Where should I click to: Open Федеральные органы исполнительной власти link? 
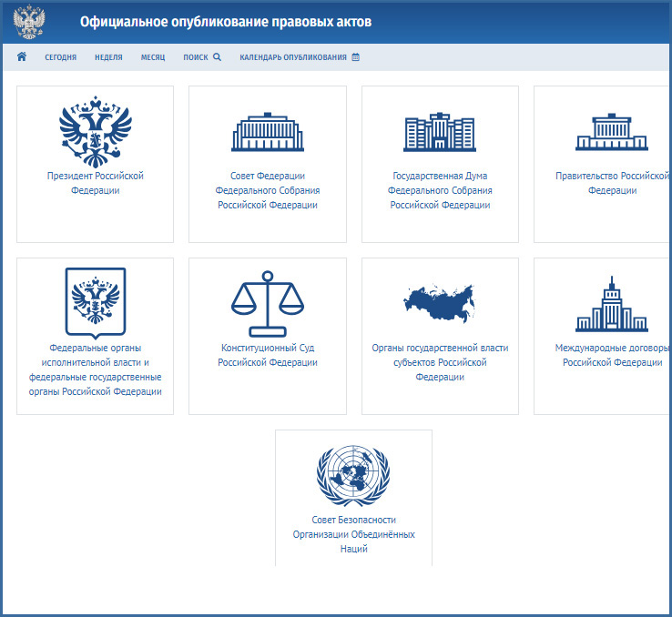click(x=95, y=369)
